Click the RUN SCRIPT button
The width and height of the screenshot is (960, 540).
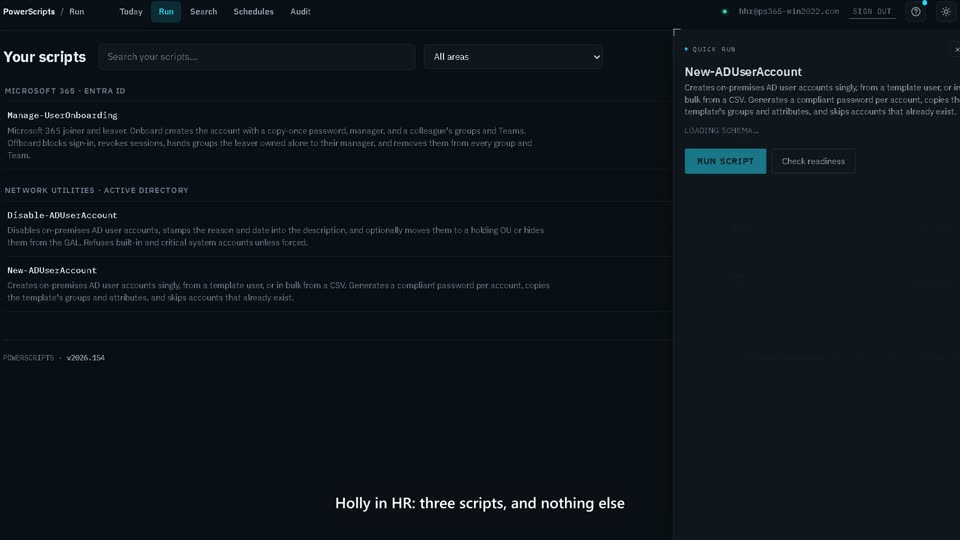[725, 161]
